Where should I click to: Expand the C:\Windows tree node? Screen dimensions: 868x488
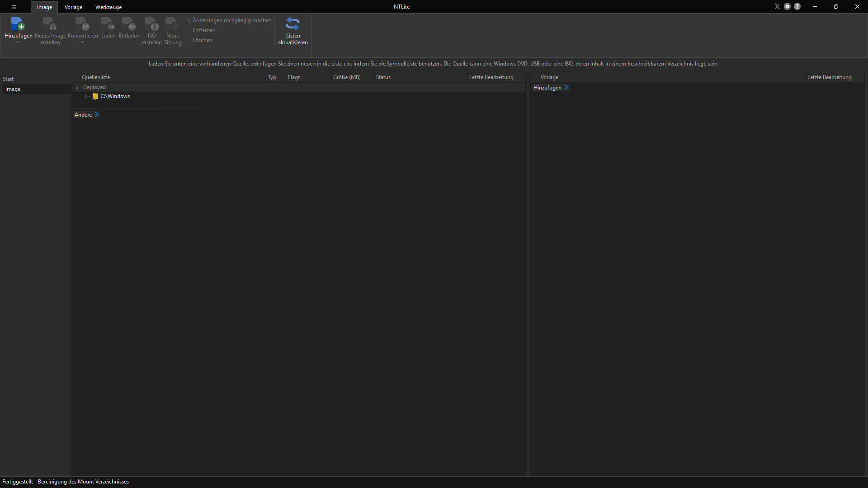tap(86, 96)
